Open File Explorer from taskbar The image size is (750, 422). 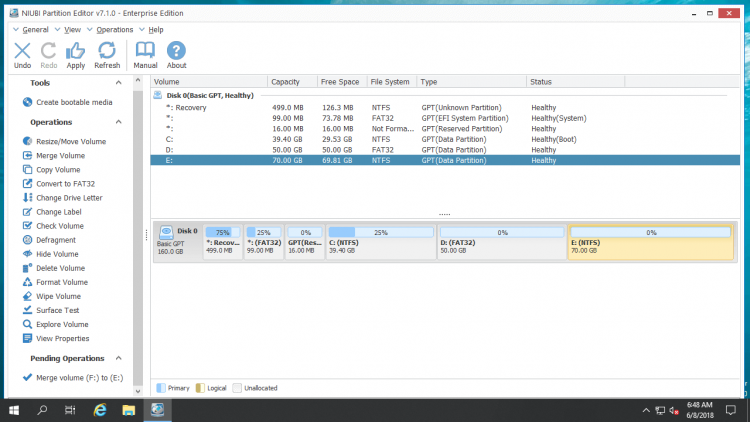click(129, 410)
